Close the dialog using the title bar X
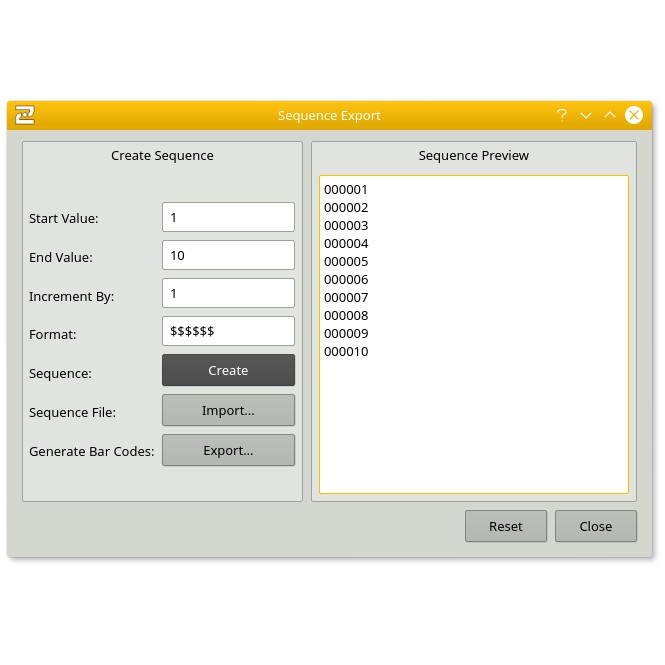The width and height of the screenshot is (665, 665). click(x=634, y=115)
